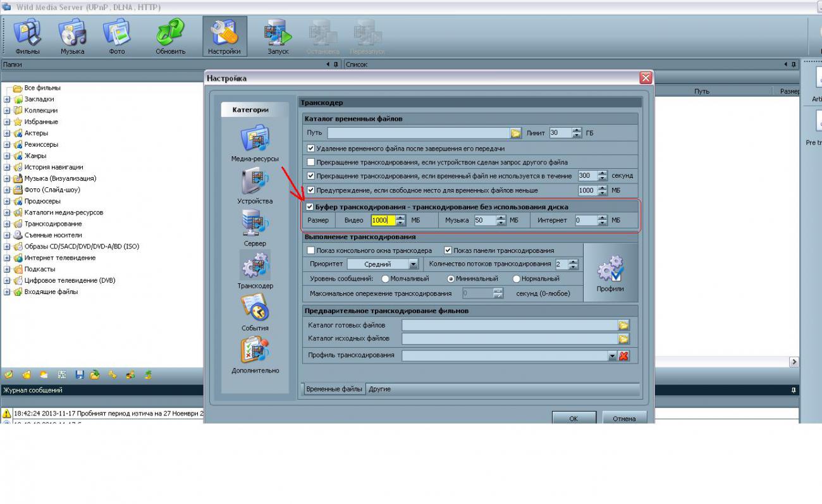
Task: Toggle Предупреждение о свободном месте checkbox
Action: click(310, 190)
